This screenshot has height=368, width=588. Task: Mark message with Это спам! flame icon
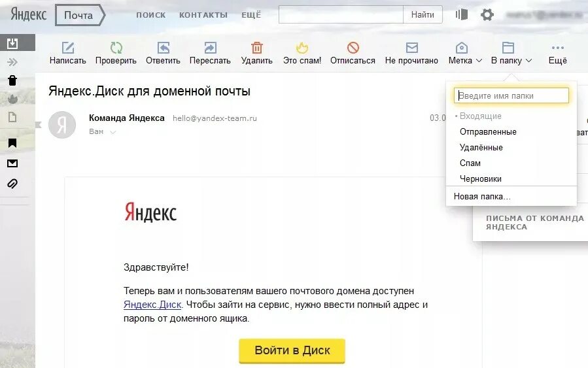[x=302, y=48]
